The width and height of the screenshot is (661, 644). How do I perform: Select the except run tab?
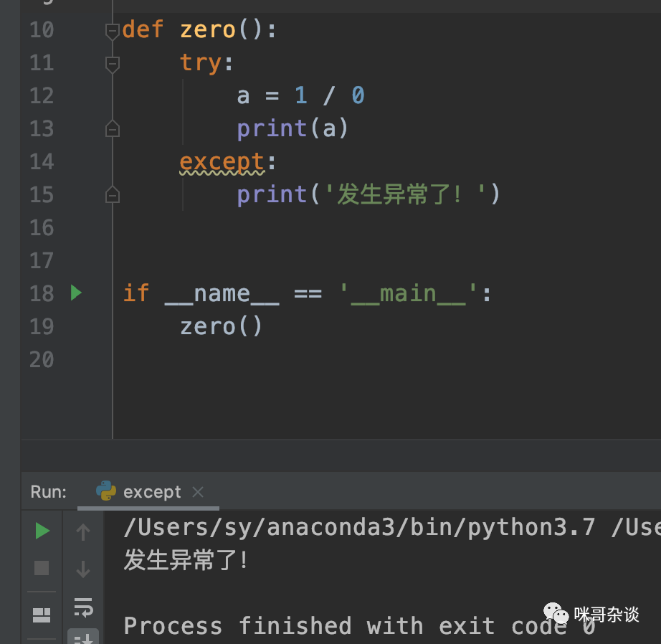tap(148, 492)
